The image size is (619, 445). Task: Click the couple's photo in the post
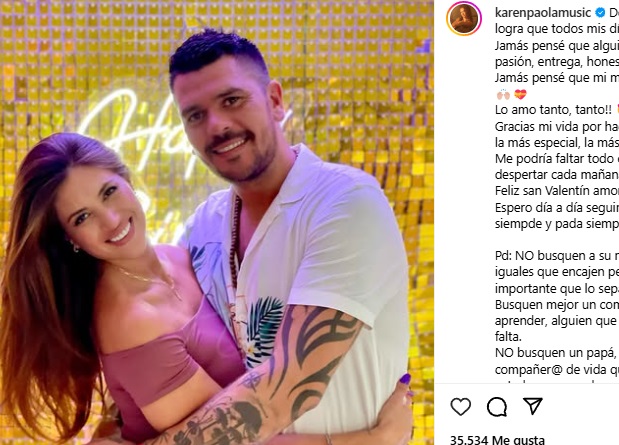coord(217,222)
